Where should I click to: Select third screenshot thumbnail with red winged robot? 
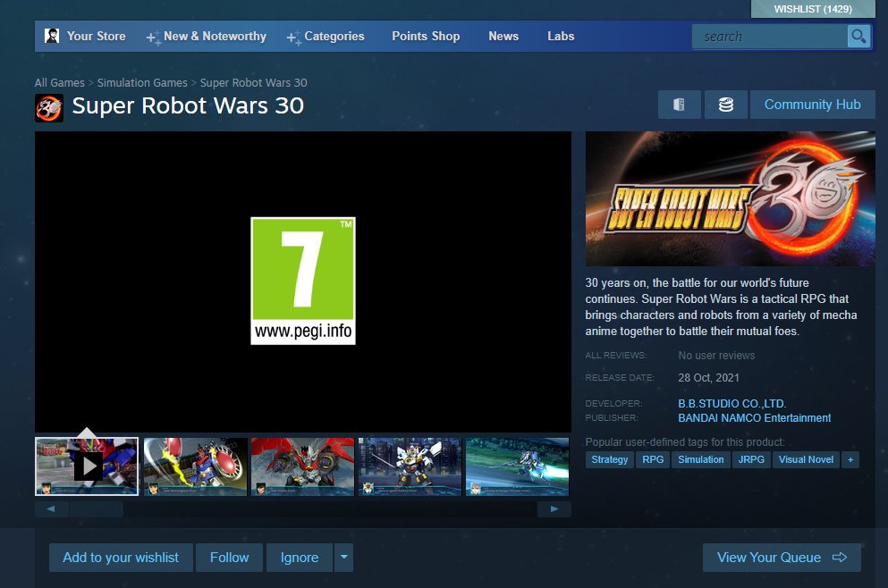click(302, 466)
